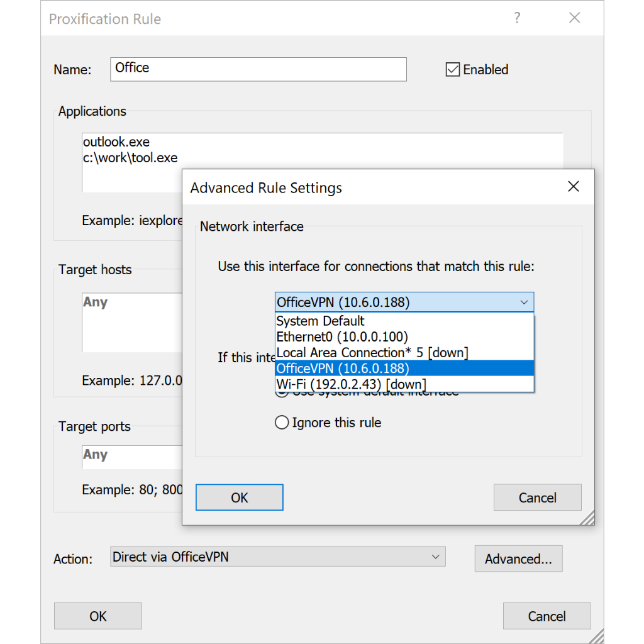644x644 pixels.
Task: Click the help question mark icon
Action: tap(517, 18)
